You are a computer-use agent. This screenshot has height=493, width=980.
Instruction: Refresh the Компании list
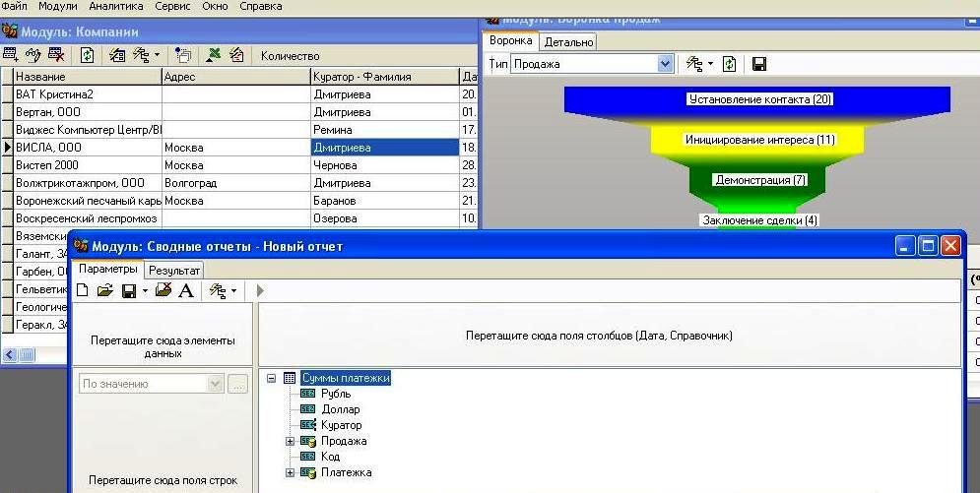click(x=87, y=55)
